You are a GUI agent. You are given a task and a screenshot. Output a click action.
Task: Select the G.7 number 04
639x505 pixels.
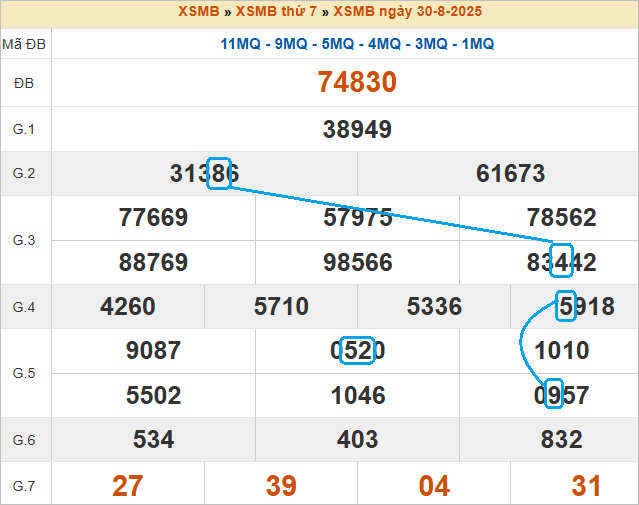click(x=434, y=486)
